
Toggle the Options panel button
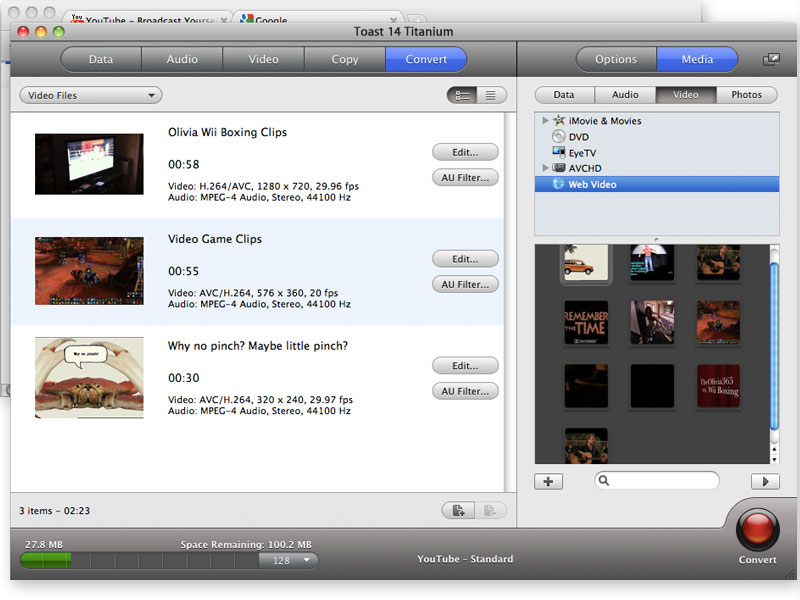pos(615,60)
